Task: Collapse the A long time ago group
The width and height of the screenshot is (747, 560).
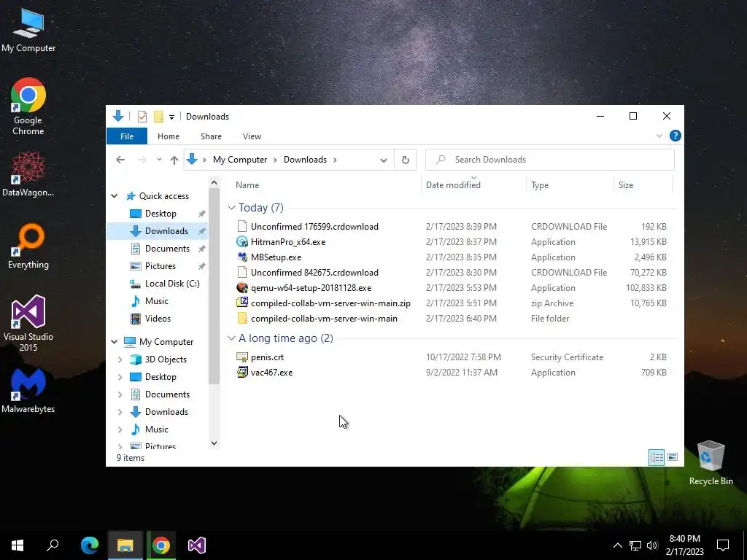Action: point(231,338)
